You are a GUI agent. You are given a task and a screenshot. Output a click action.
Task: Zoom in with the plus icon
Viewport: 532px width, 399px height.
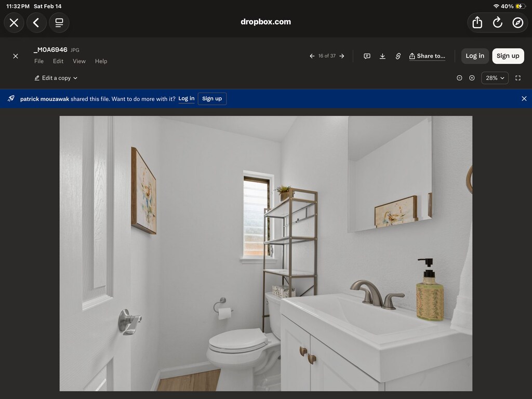click(x=472, y=78)
